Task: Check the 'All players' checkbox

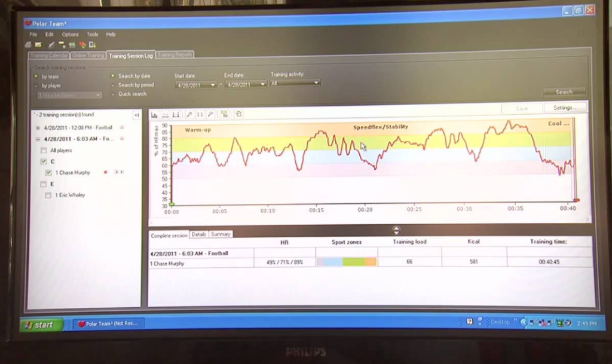Action: click(x=44, y=150)
